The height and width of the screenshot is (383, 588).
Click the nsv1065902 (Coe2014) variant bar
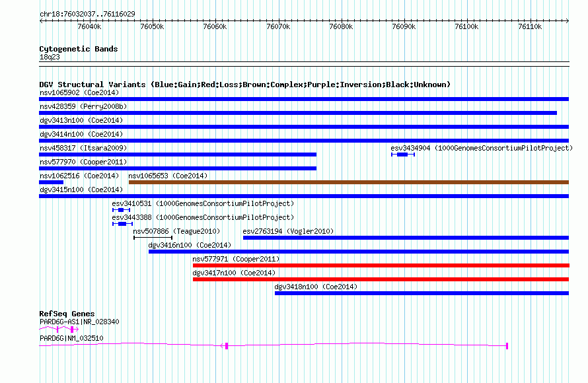point(304,99)
